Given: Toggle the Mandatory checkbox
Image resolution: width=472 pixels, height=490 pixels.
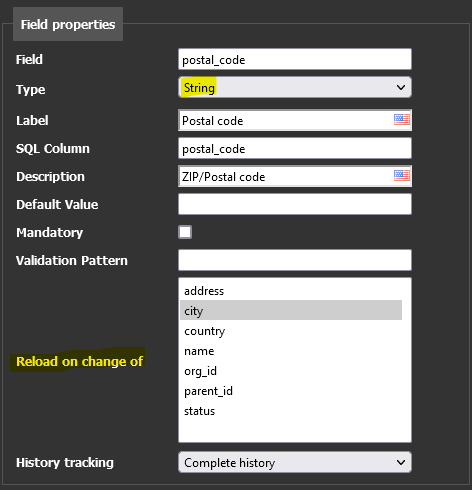Looking at the screenshot, I should [185, 232].
